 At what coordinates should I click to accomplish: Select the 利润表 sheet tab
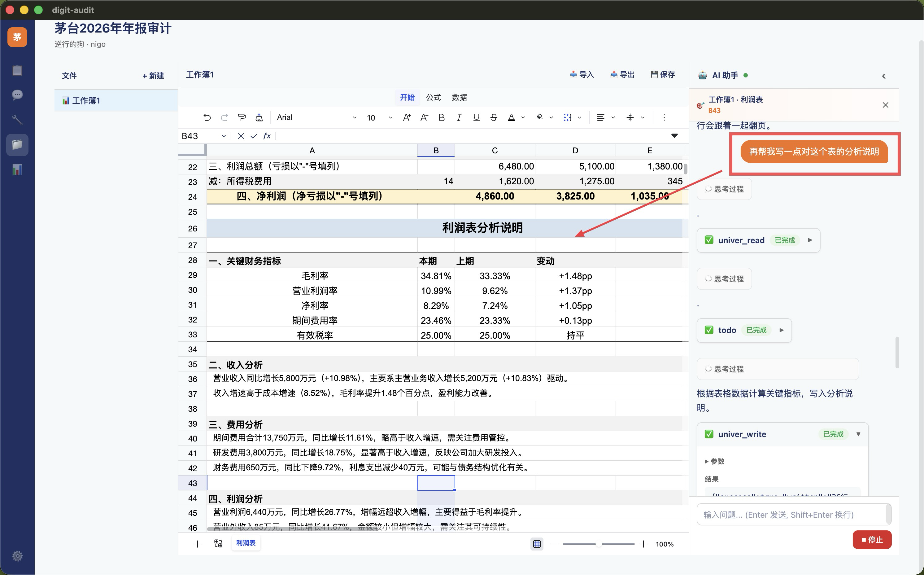click(246, 543)
